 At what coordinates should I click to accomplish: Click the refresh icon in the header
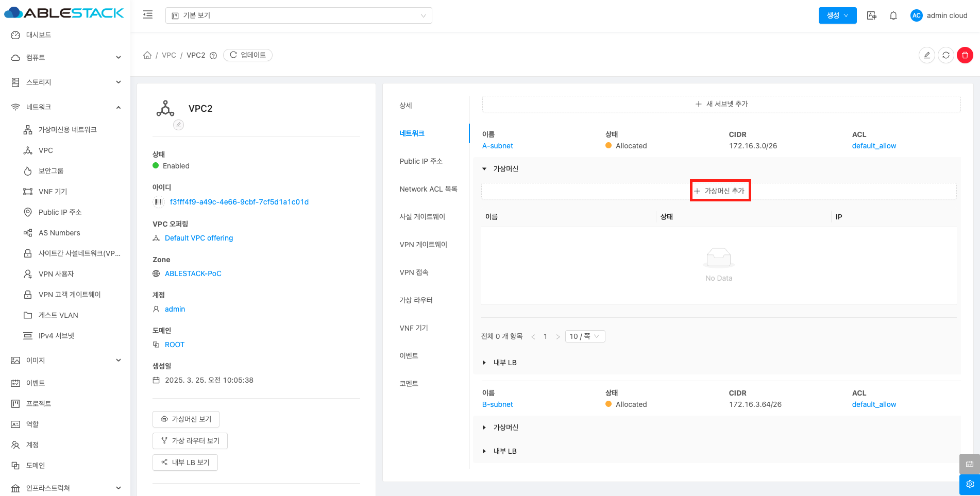[945, 55]
